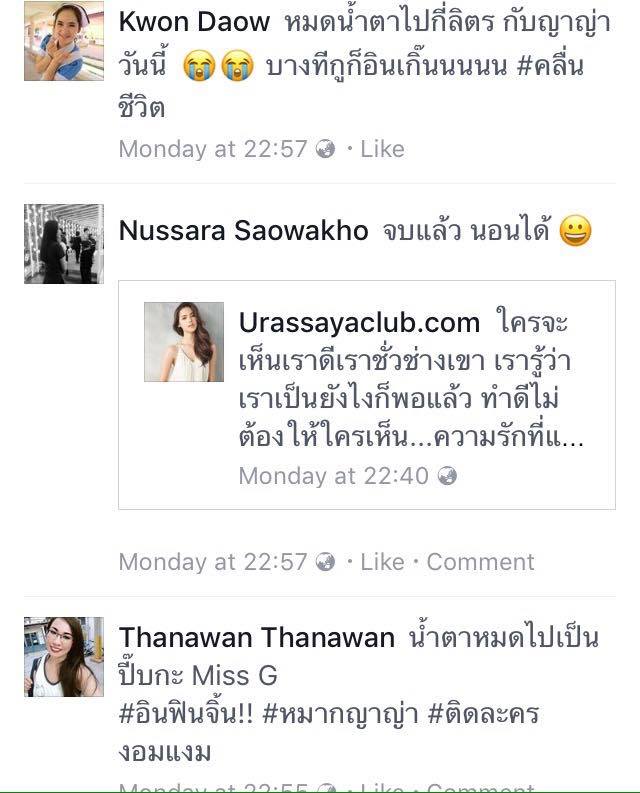640x793 pixels.
Task: Open the #อินฟินจิ้น!! hashtag
Action: tap(186, 714)
